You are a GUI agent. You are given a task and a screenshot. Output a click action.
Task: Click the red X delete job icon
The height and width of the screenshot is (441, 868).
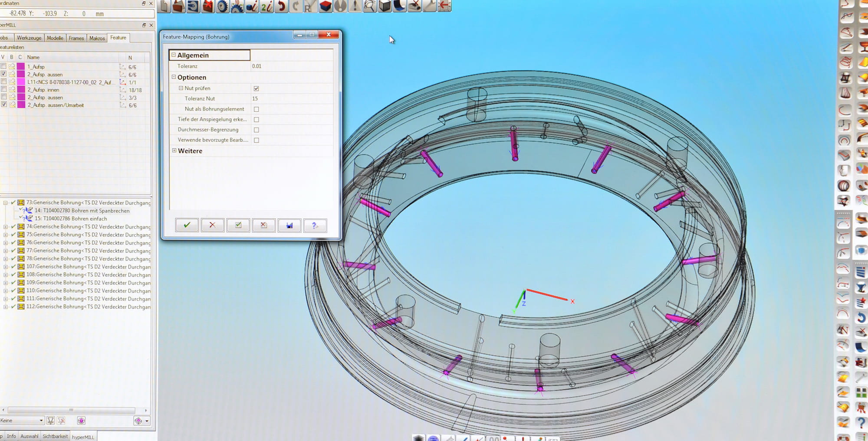pyautogui.click(x=208, y=6)
